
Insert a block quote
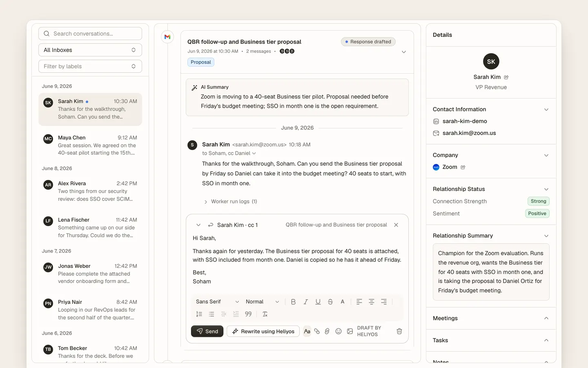(248, 314)
